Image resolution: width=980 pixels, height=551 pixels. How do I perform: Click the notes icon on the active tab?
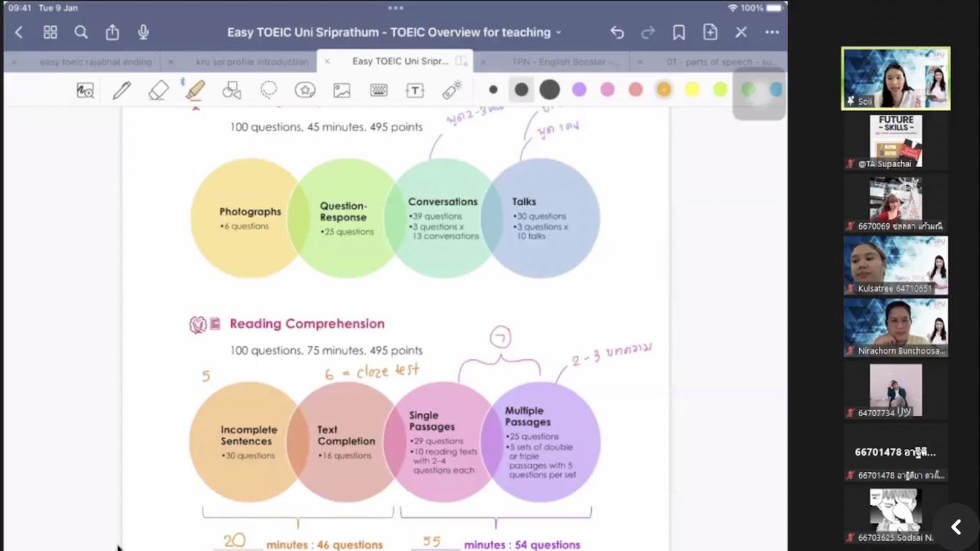[461, 62]
